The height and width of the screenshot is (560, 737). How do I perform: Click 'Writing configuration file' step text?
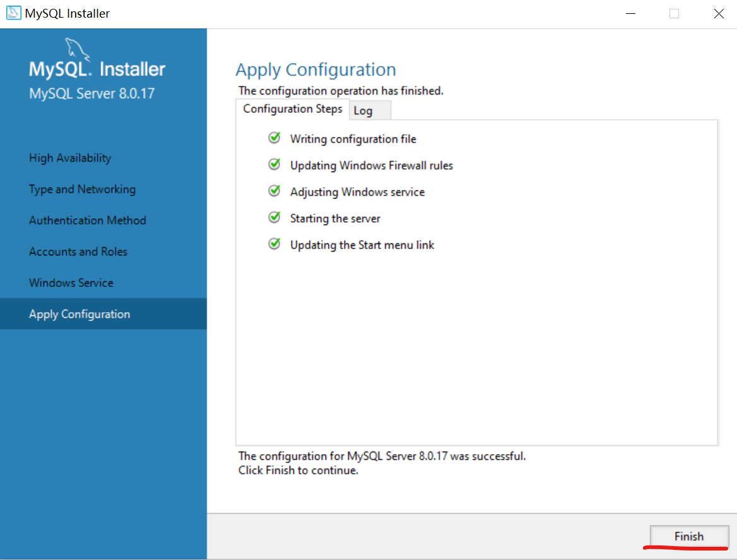click(353, 139)
